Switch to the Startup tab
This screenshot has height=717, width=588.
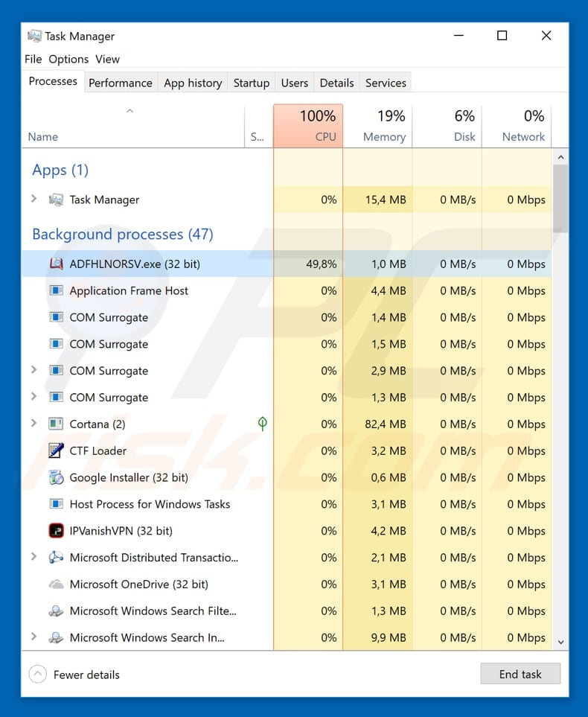click(251, 83)
